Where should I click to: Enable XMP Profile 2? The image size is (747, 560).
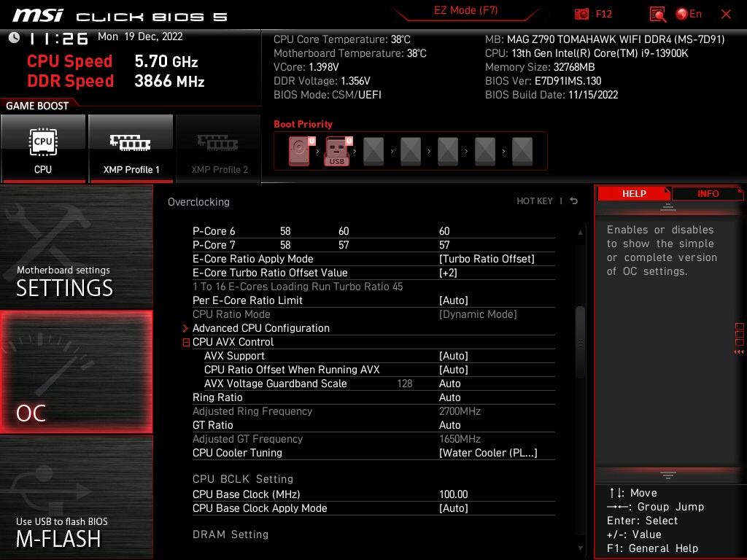(x=219, y=148)
